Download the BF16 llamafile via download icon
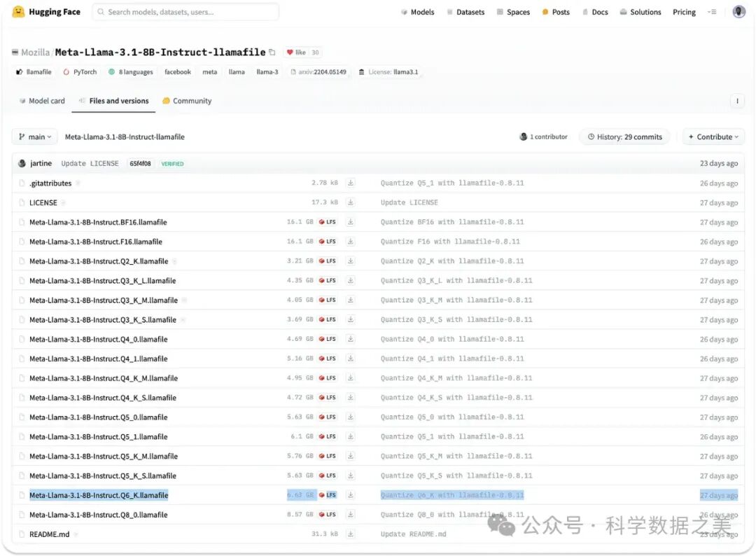This screenshot has width=756, height=556. [351, 222]
